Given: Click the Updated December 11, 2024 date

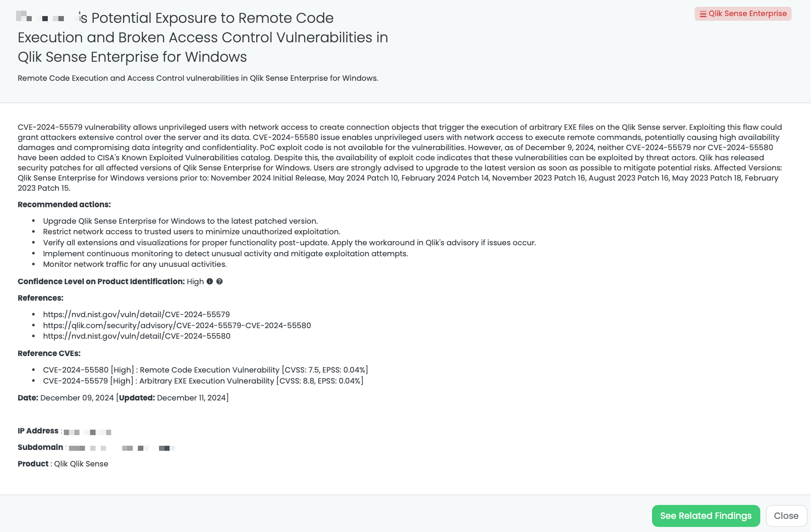Looking at the screenshot, I should coord(173,398).
